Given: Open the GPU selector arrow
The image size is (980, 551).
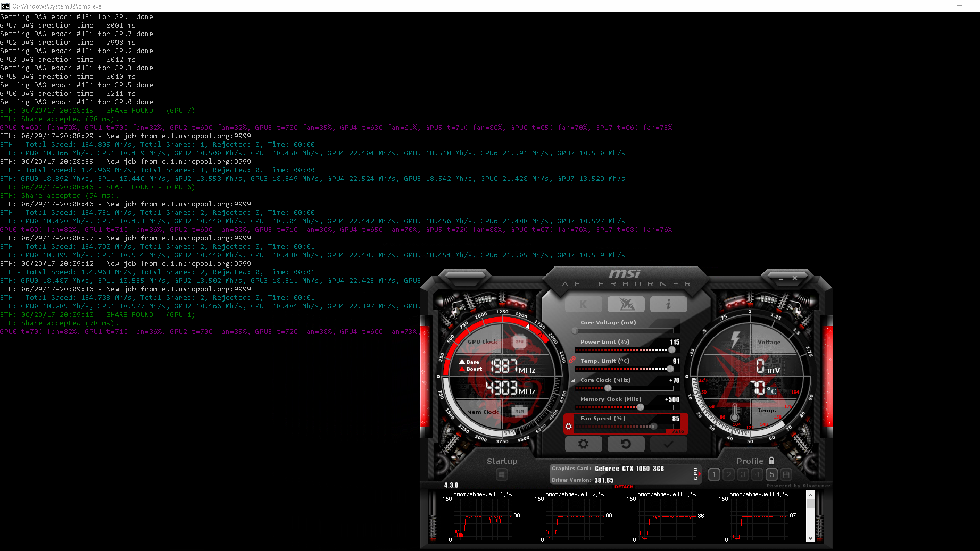Looking at the screenshot, I should coord(700,474).
